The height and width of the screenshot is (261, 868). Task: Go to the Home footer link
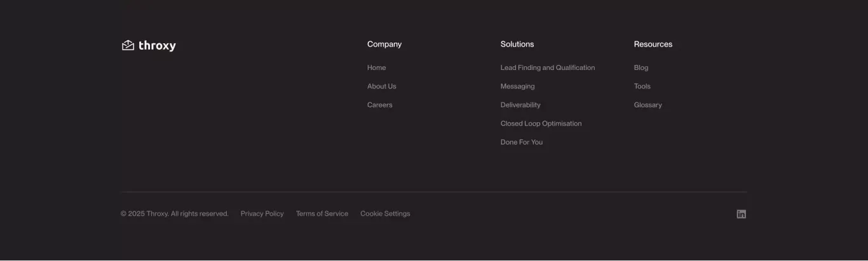pyautogui.click(x=376, y=67)
